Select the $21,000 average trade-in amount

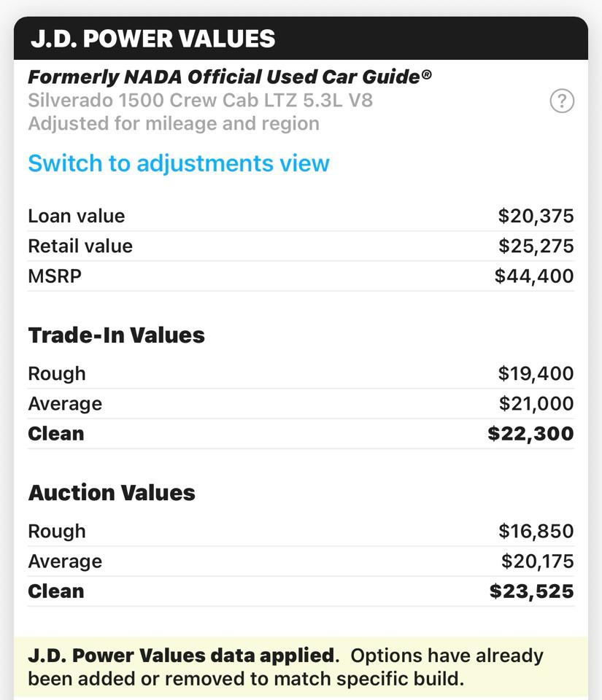click(536, 403)
